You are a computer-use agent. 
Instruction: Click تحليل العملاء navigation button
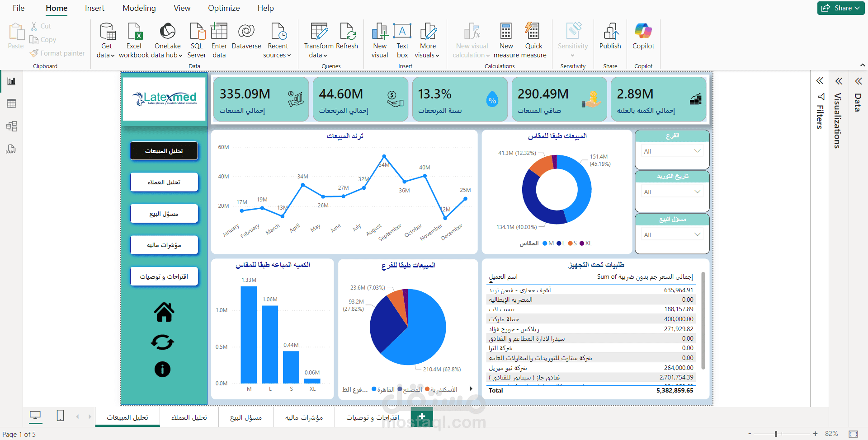click(164, 182)
